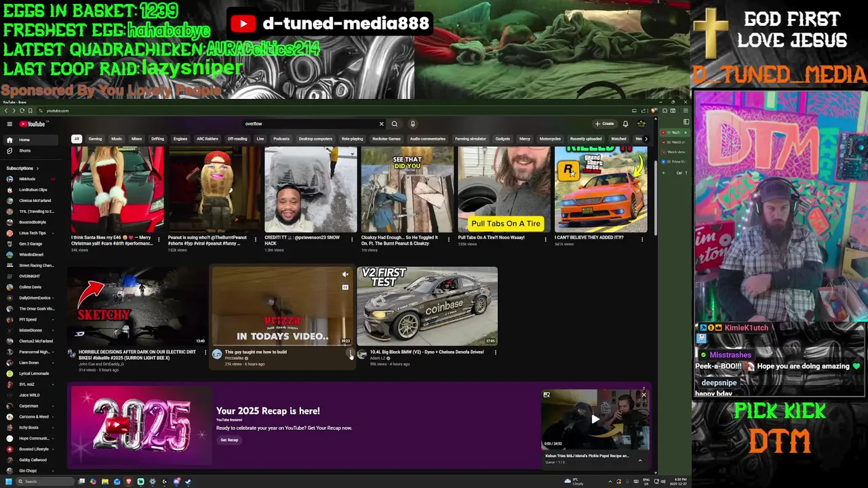Expand the miniplayer queue chevron

point(639,460)
